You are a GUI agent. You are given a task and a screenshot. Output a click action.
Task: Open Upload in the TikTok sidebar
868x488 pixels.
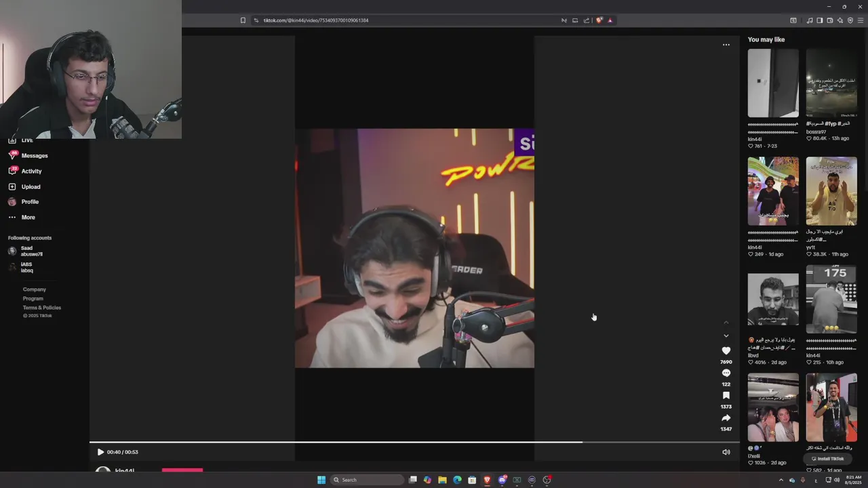click(x=24, y=187)
